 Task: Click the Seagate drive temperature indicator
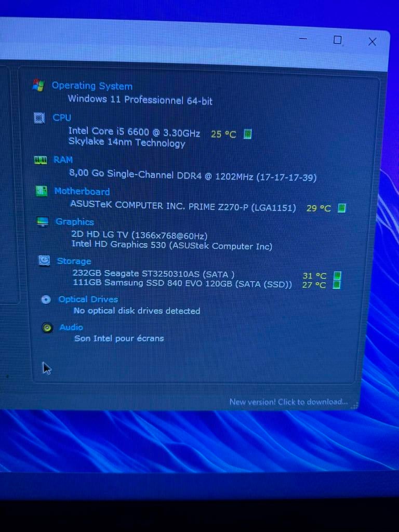click(337, 276)
